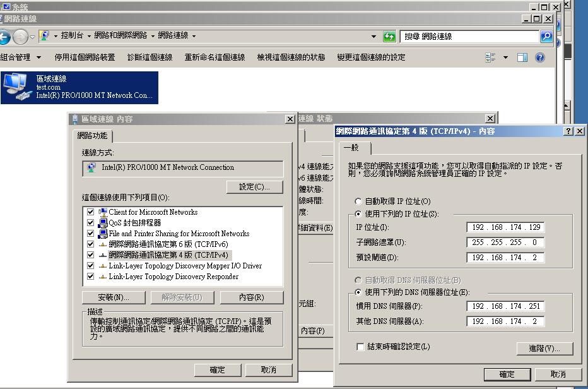Click the refresh icon beside address bar
Screen dimensions: 588x389
click(x=390, y=37)
